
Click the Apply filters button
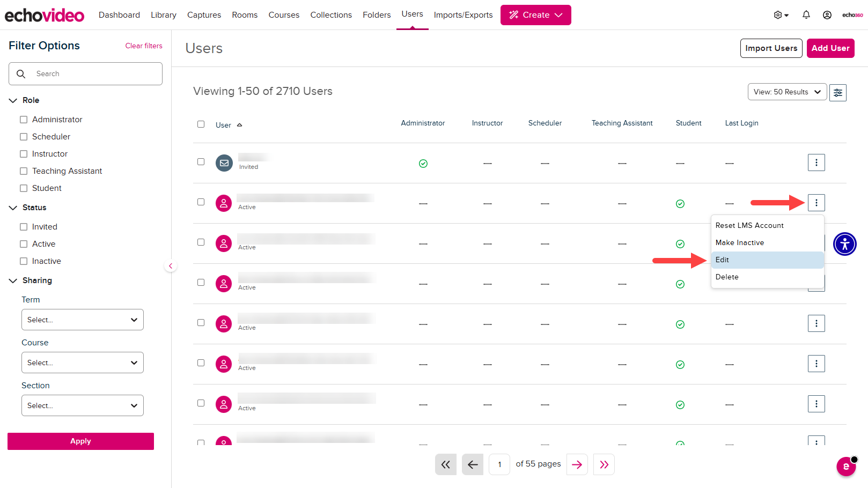coord(80,441)
